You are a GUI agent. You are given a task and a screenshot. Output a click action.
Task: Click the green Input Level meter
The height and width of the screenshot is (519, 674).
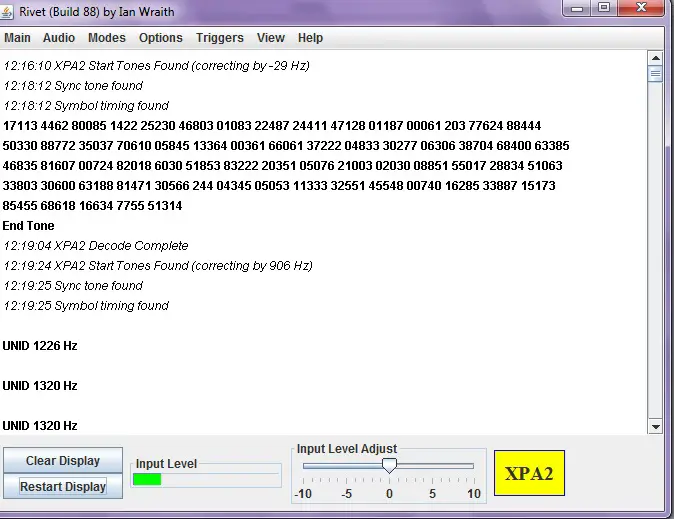pos(147,480)
